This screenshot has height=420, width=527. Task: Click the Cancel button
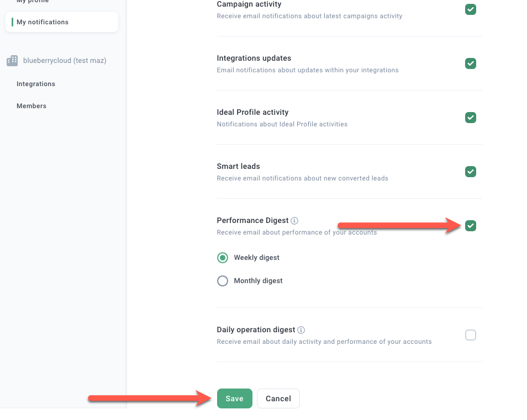pyautogui.click(x=278, y=398)
